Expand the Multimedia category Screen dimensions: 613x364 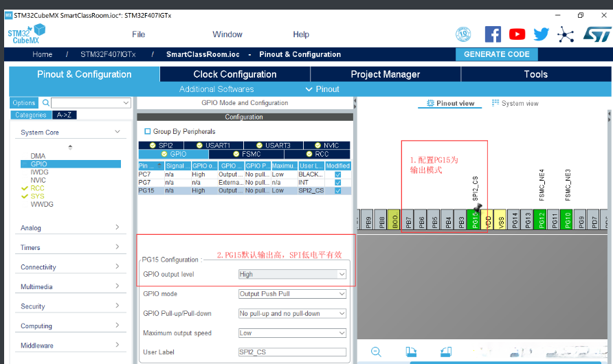118,286
